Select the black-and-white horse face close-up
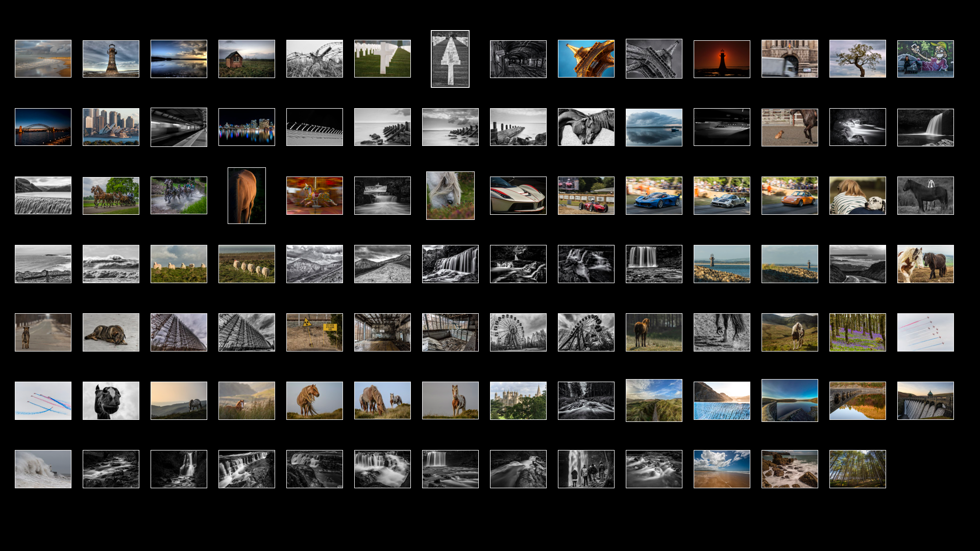The height and width of the screenshot is (551, 980). click(111, 400)
